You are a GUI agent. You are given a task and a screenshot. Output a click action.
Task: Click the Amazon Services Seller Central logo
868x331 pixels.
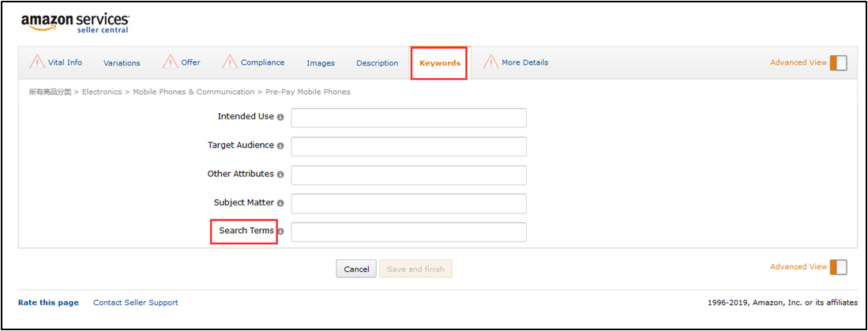click(x=75, y=23)
